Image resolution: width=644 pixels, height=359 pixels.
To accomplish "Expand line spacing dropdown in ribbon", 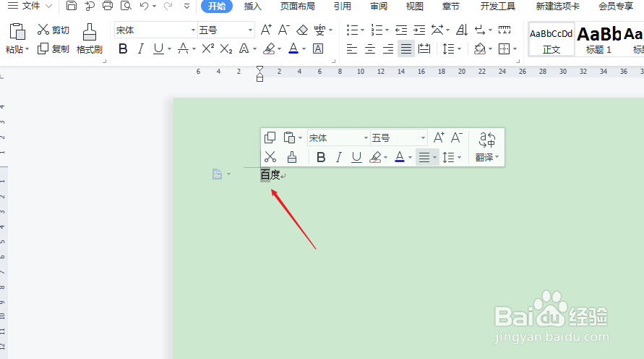I will coord(459,49).
